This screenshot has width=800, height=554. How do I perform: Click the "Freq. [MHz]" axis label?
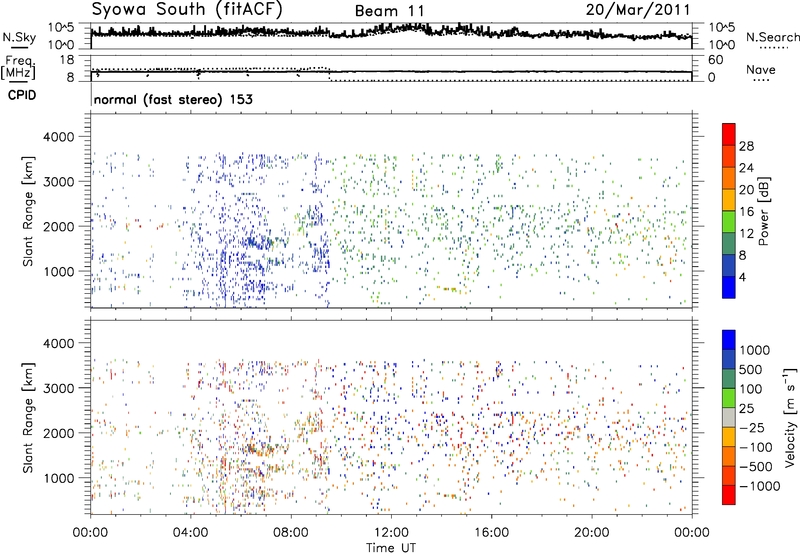point(18,67)
